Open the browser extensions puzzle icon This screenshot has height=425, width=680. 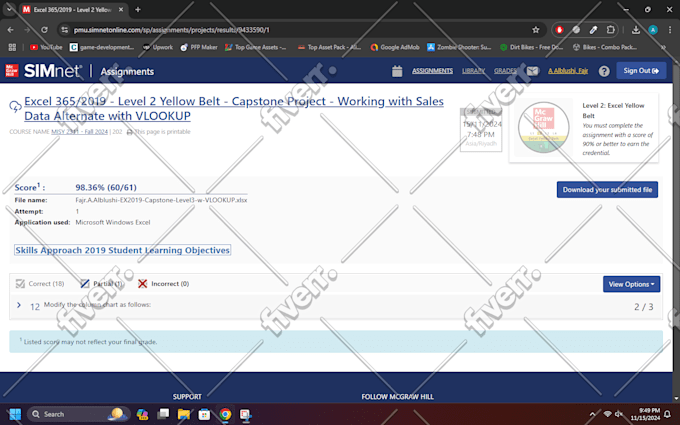point(610,30)
